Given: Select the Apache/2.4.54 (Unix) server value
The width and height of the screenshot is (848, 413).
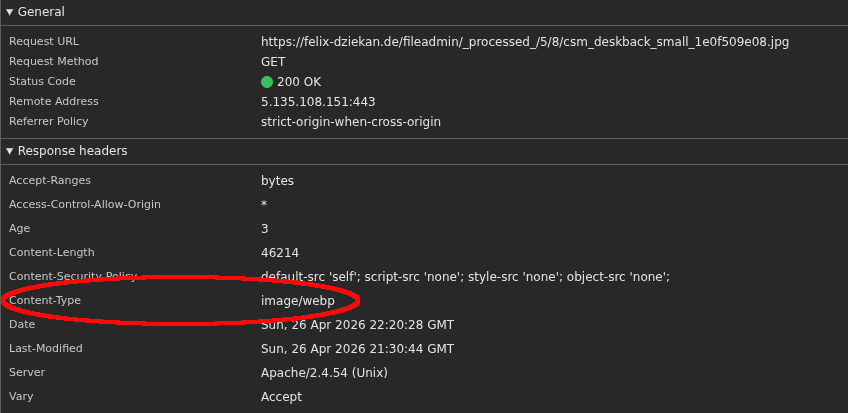Looking at the screenshot, I should (324, 373).
